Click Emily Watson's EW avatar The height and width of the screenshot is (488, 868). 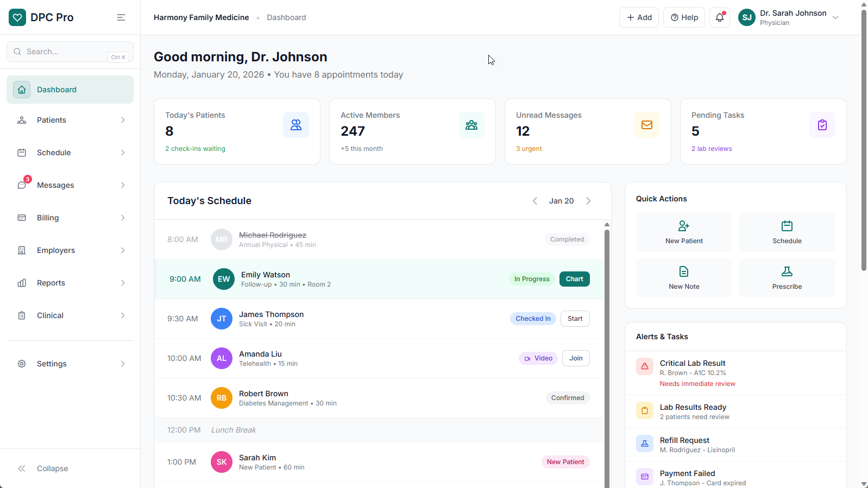pyautogui.click(x=224, y=279)
